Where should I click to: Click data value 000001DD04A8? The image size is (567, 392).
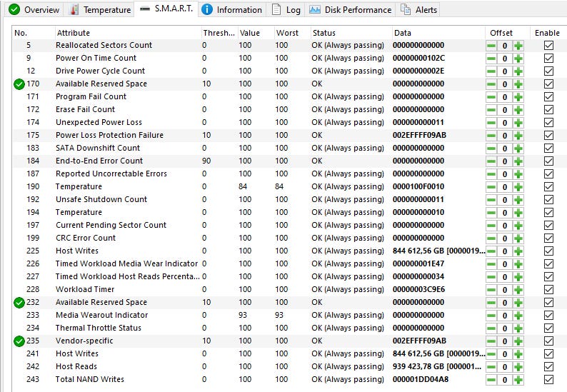[x=421, y=379]
